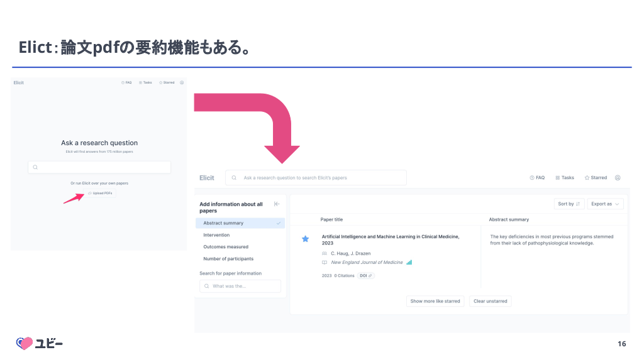Click the 'What was the...' paper information search field
Viewport: 644px width, 362px height.
(x=240, y=286)
